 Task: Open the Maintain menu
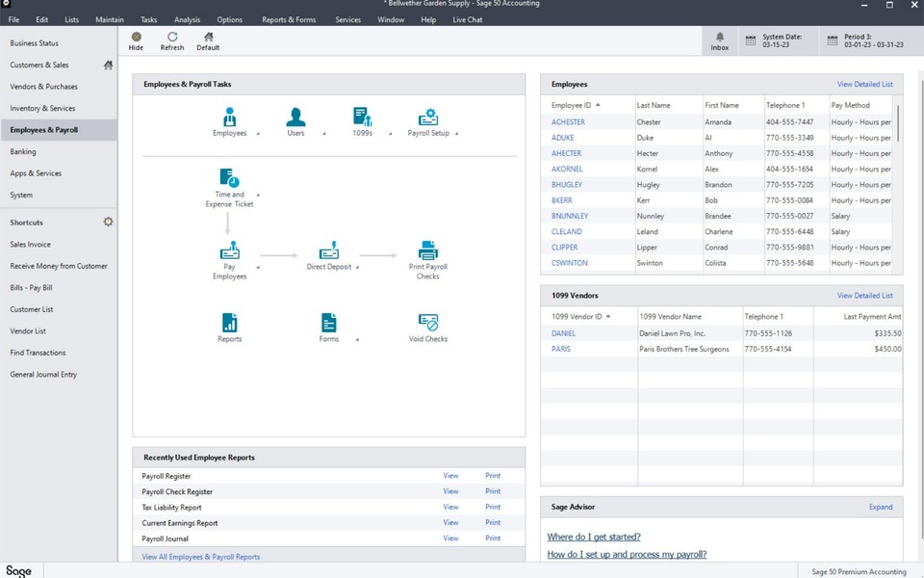click(109, 18)
